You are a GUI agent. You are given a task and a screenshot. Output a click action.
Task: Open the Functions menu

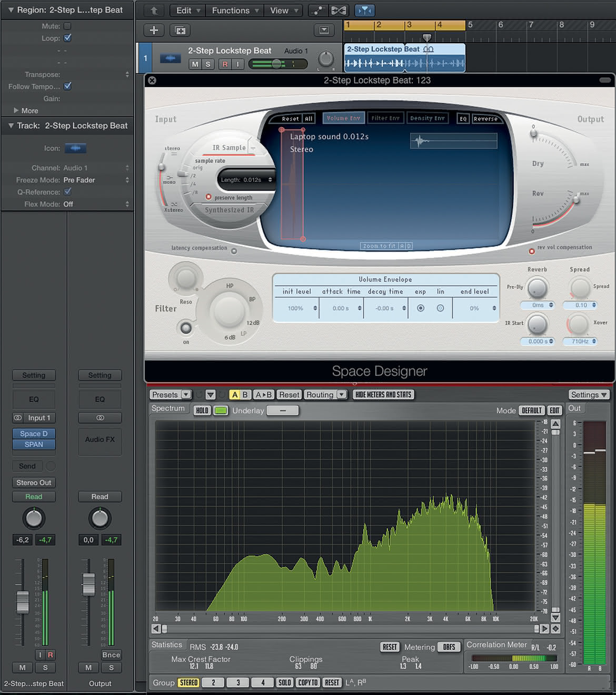coord(235,11)
